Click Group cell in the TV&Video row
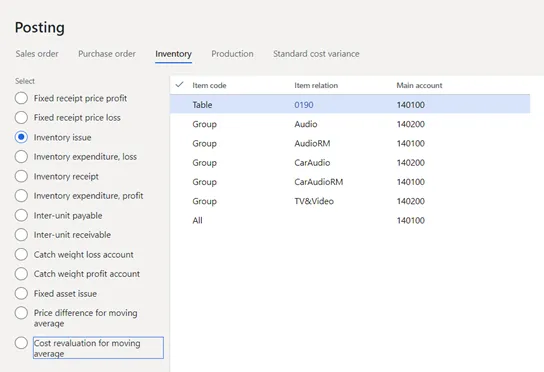Image resolution: width=544 pixels, height=372 pixels. coord(204,201)
